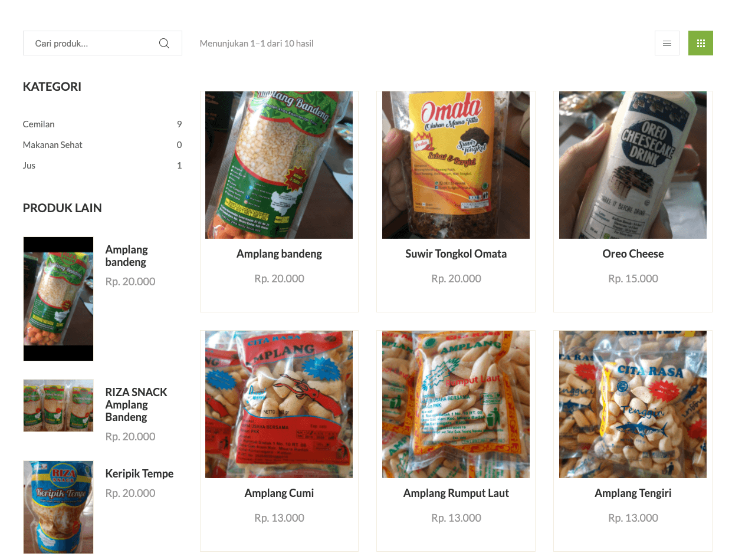Open Amplang bandeng product image in grid
The height and width of the screenshot is (560, 755).
(279, 165)
